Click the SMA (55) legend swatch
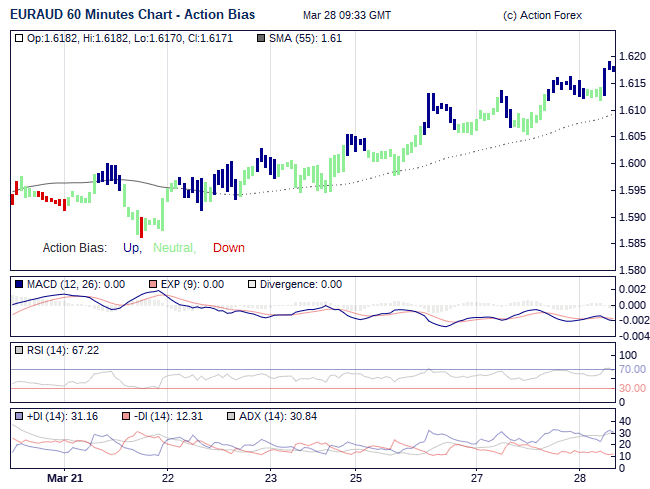This screenshot has width=650, height=489. tap(262, 38)
